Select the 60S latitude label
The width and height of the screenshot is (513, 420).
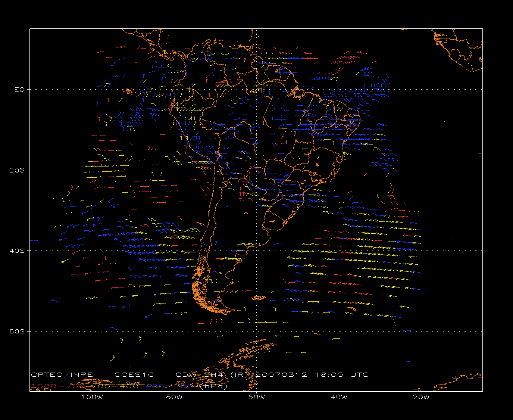[17, 331]
